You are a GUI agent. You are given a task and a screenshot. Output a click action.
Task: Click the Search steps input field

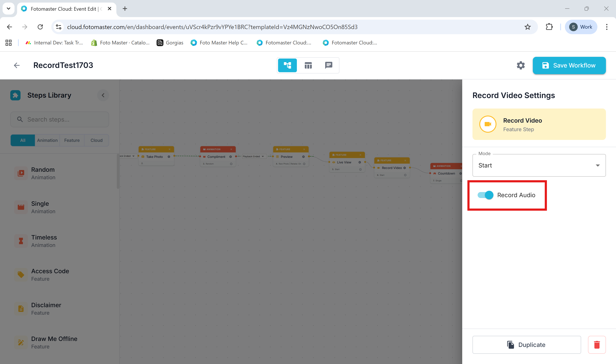pyautogui.click(x=60, y=119)
